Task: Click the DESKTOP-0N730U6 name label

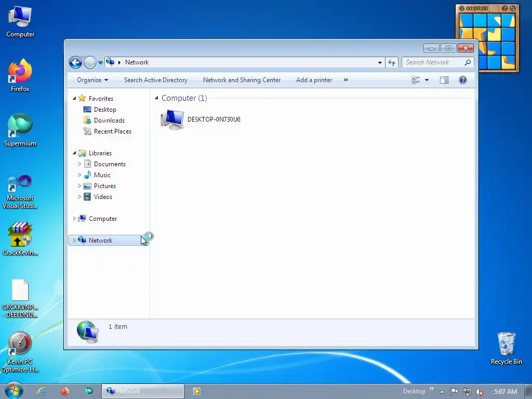Action: [214, 119]
